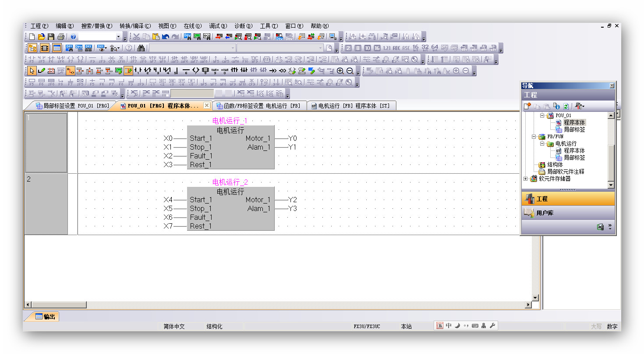
Task: Open the dropdown next to the help icon
Action: [119, 37]
